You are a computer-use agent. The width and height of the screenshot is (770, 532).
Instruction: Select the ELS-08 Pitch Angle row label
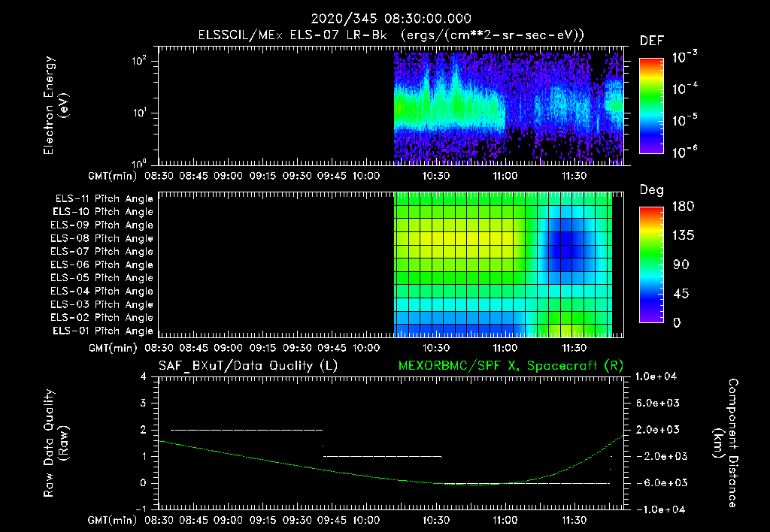coord(102,238)
